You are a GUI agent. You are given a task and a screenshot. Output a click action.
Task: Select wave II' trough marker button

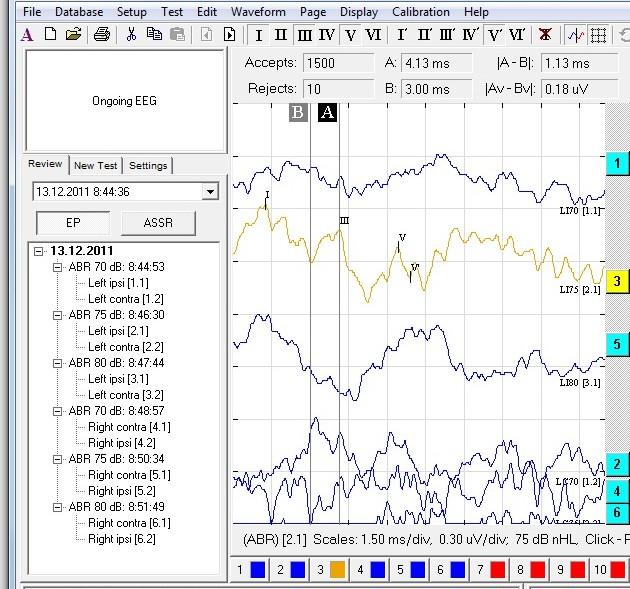point(424,35)
